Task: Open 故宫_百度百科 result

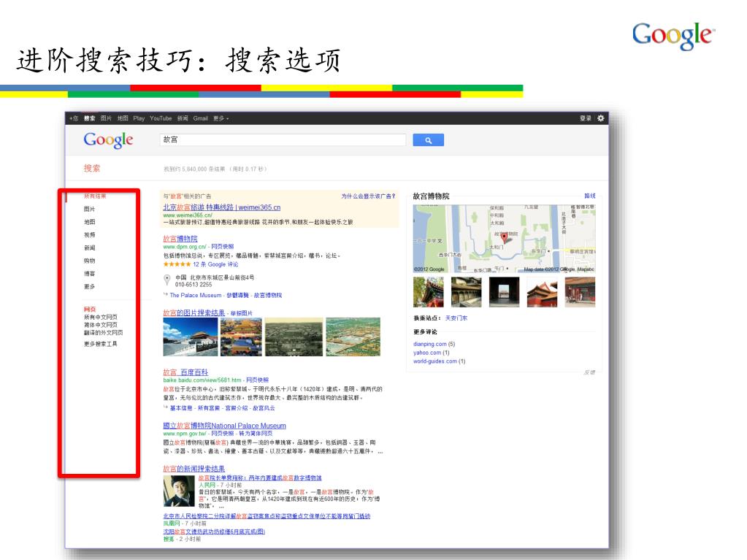Action: pos(185,372)
